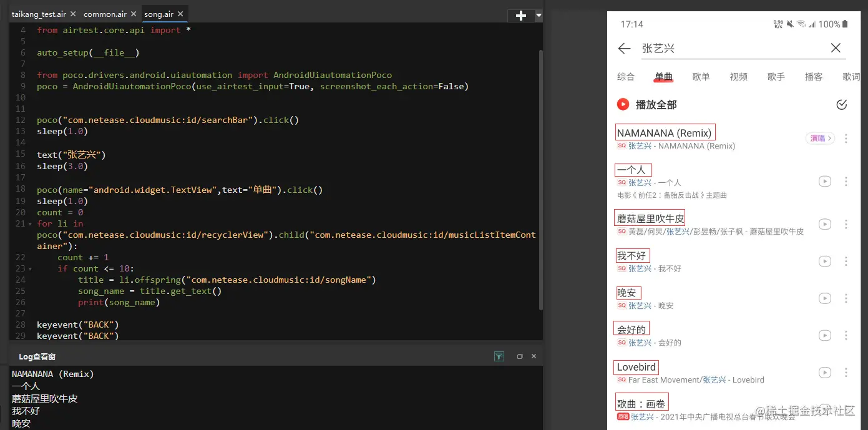Open the more menu for NAMANANA (Remix)
Screen dimensions: 868x430
click(846, 139)
